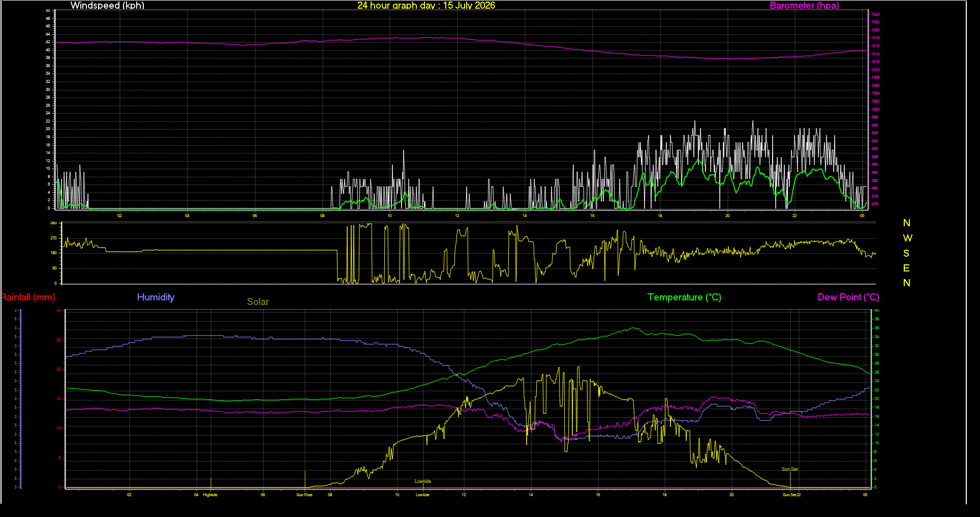Click hour 12 on windspeed time axis
The image size is (980, 517).
click(457, 216)
